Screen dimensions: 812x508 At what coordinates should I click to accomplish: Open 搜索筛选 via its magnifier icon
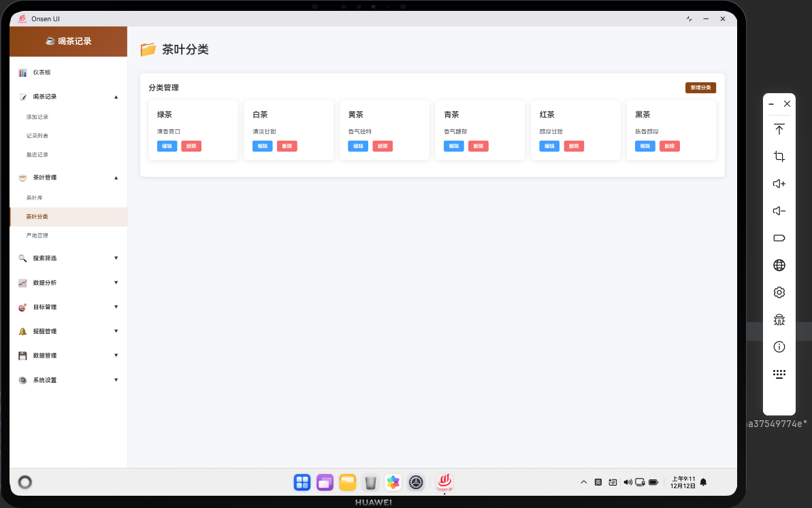point(22,258)
